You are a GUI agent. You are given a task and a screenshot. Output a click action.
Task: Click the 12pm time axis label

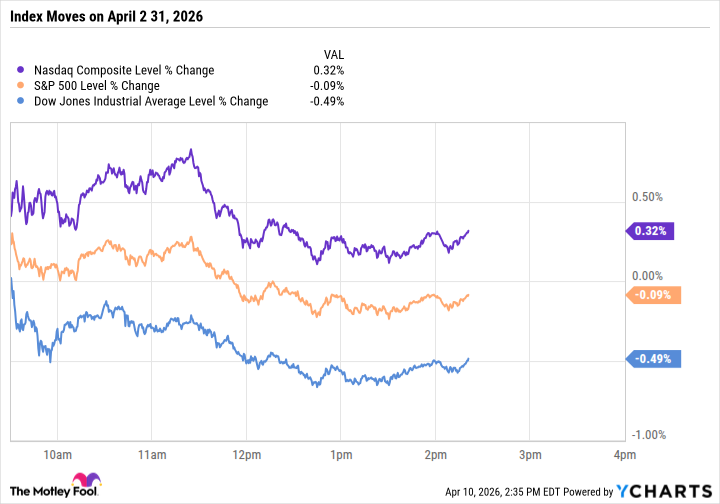tap(245, 457)
